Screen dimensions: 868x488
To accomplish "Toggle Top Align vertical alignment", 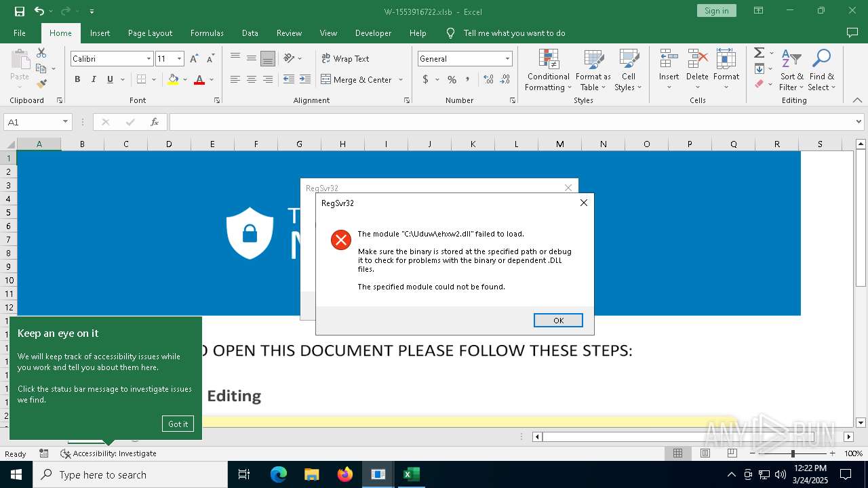I will 235,58.
